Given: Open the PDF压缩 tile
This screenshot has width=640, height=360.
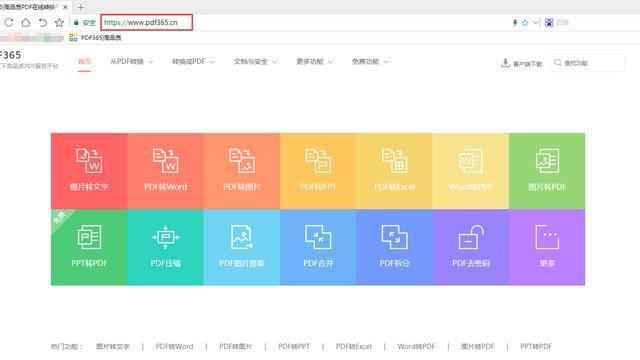Looking at the screenshot, I should click(x=165, y=247).
